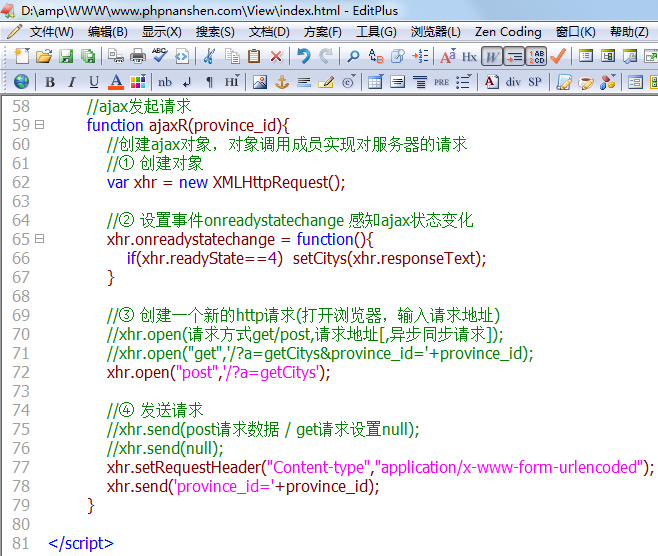Screen dimensions: 658x556
Task: Toggle Word Wrap with the W button
Action: pyautogui.click(x=492, y=56)
